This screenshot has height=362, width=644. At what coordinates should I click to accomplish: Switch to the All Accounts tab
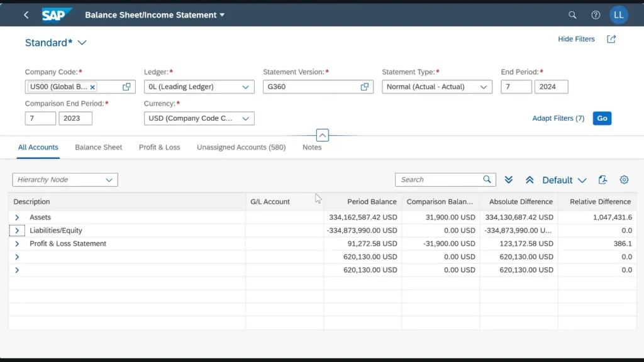click(x=38, y=147)
